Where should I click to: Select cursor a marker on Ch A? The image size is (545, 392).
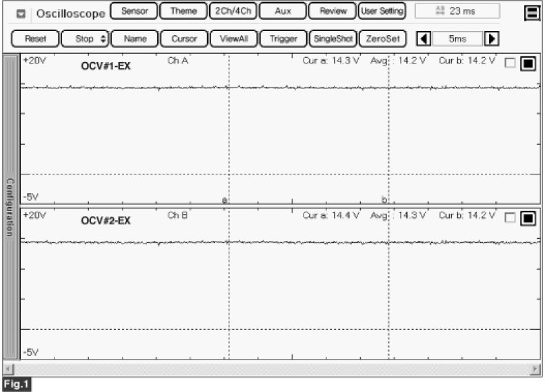(224, 199)
